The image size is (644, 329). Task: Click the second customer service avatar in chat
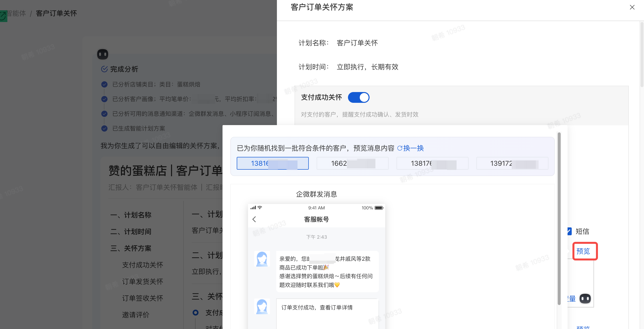(262, 306)
